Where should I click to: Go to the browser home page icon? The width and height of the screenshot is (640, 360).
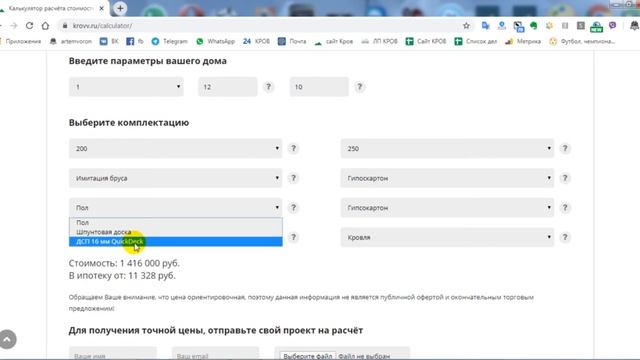pos(45,26)
